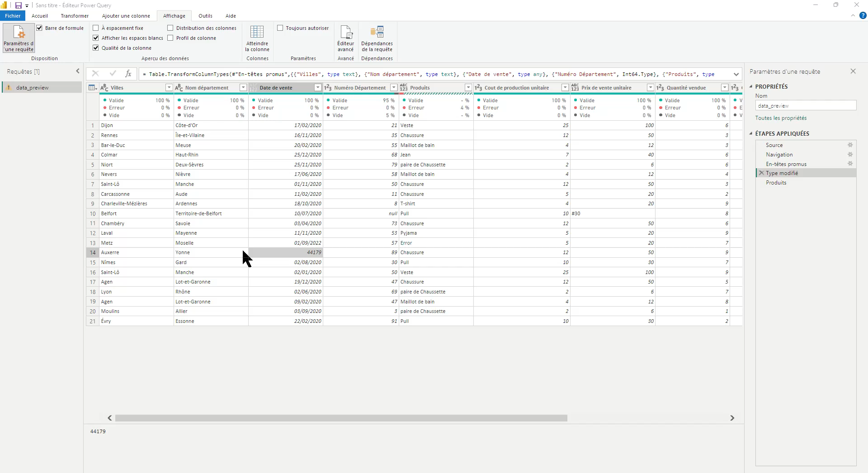
Task: Delete the Type modifié step
Action: (x=761, y=173)
